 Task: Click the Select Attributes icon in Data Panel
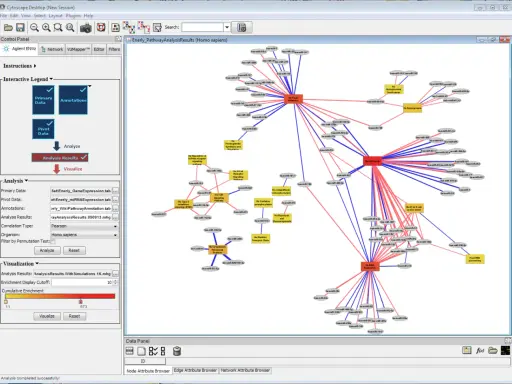click(x=130, y=351)
